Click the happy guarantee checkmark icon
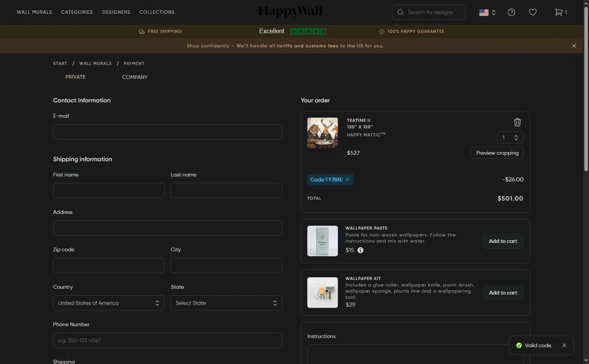The height and width of the screenshot is (364, 589). click(x=381, y=32)
